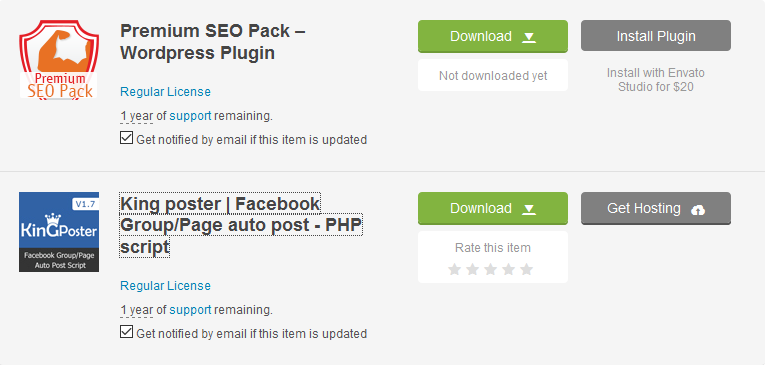The width and height of the screenshot is (767, 365).
Task: Open support link for Premium SEO Pack
Action: click(190, 116)
